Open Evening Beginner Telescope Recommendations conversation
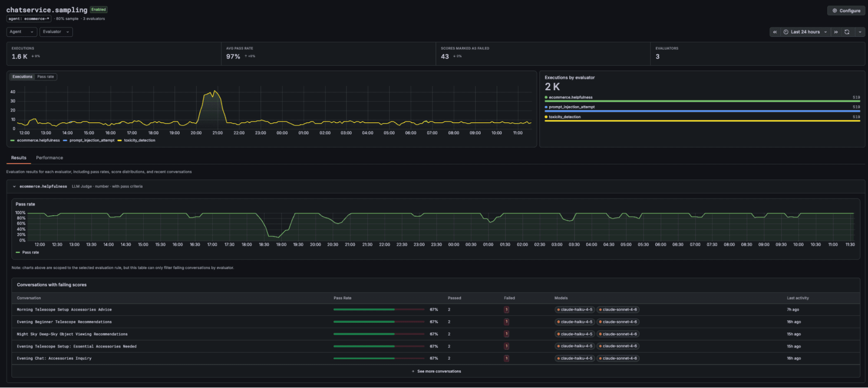Viewport: 868px width, 388px height. [64, 322]
